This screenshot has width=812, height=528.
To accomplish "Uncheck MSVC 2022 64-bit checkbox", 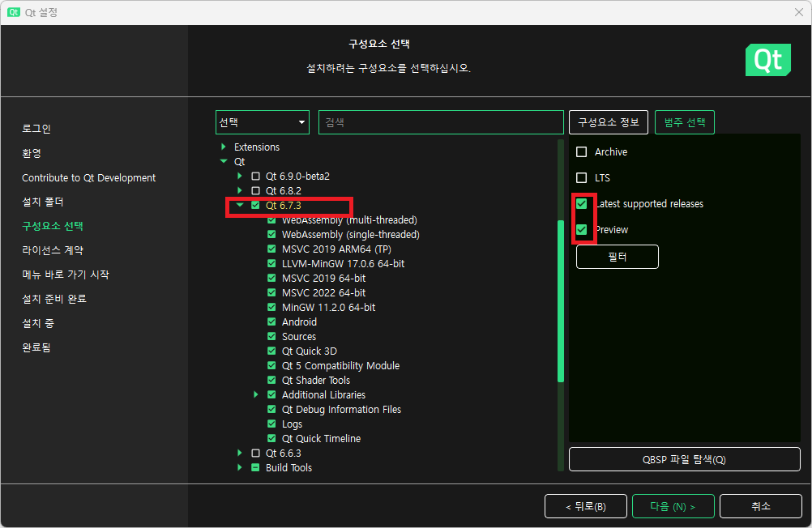I will [271, 292].
